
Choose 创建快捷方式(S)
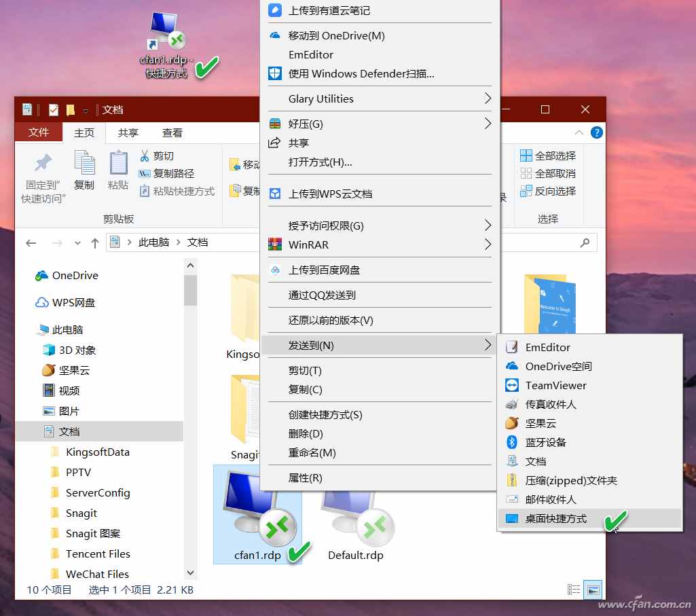coord(380,415)
